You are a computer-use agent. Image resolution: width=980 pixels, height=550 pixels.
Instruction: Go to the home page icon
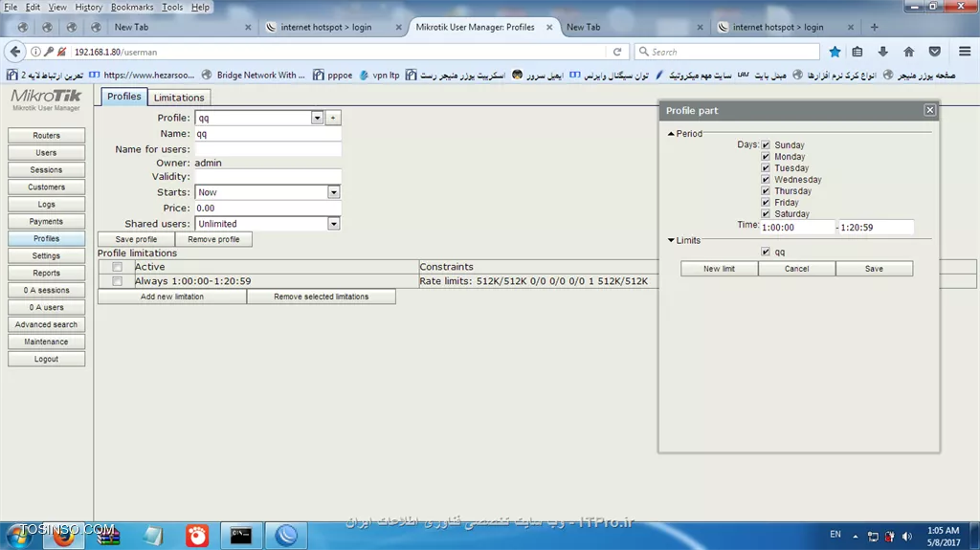pos(909,52)
